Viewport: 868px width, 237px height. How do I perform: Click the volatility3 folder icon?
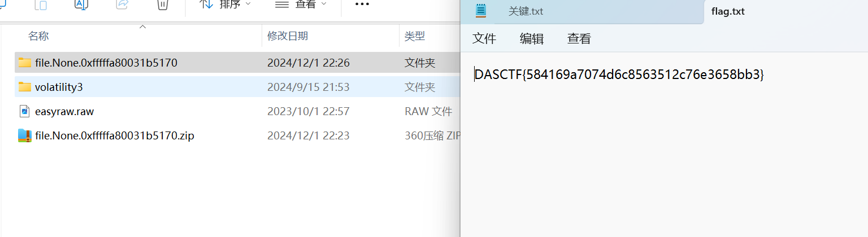tap(24, 87)
